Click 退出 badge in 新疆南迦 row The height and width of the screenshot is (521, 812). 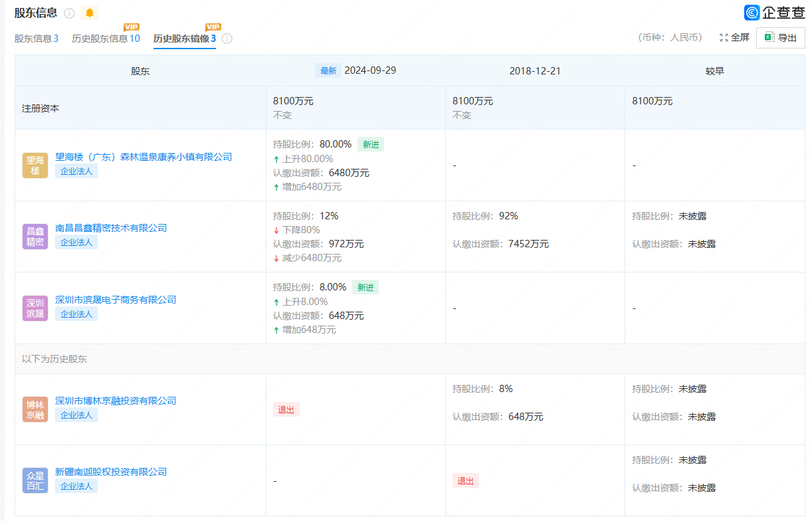[x=466, y=481]
